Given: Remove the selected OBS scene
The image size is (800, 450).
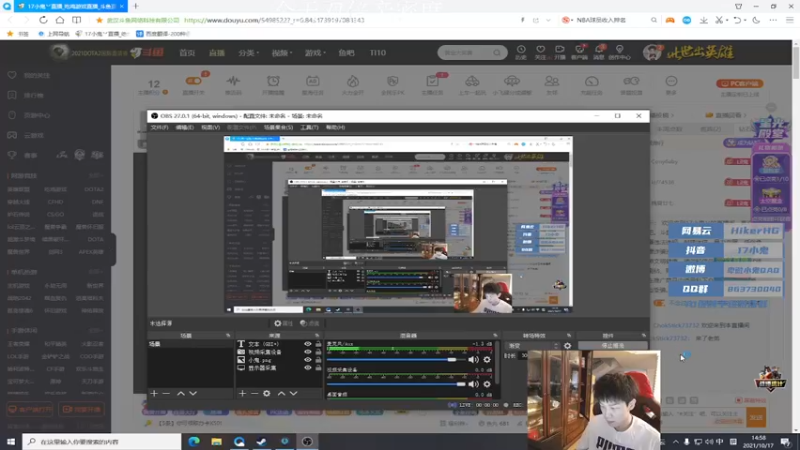Looking at the screenshot, I should click(166, 393).
